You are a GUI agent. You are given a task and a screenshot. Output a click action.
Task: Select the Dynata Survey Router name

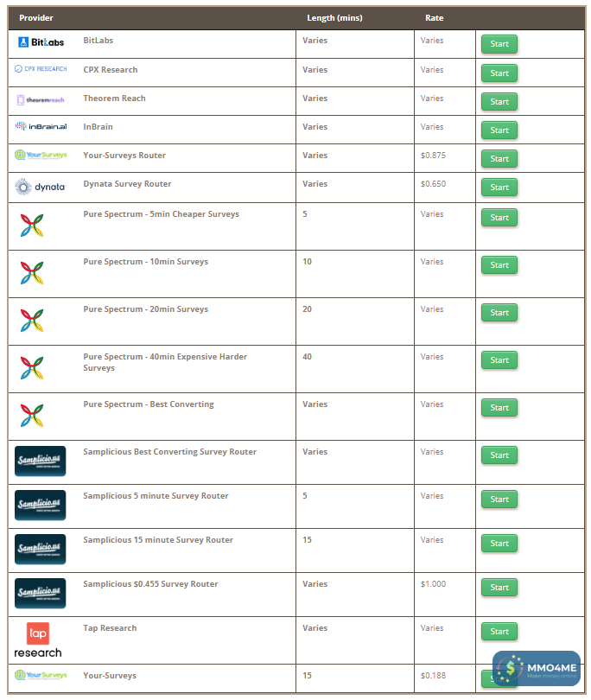coord(127,184)
